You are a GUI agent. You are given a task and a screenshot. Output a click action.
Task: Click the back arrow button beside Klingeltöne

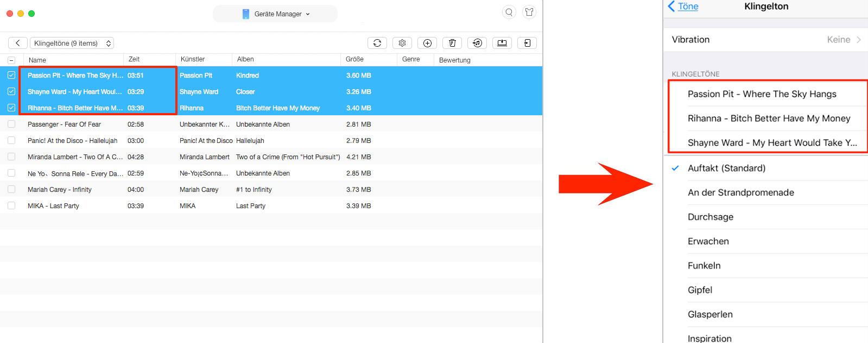point(17,43)
